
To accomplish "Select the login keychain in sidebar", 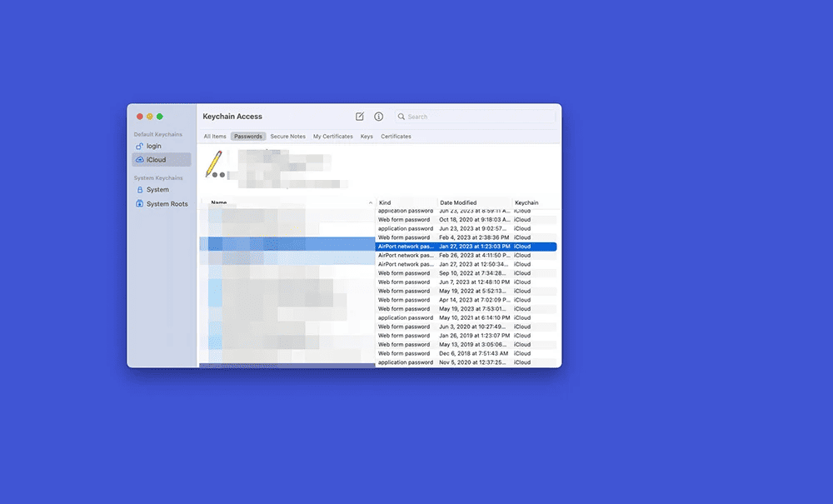I will point(153,146).
